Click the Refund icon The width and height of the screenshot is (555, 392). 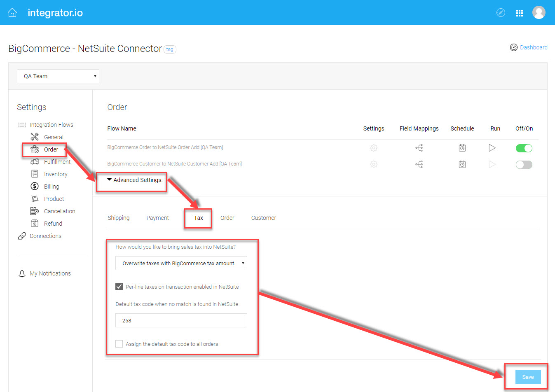coord(35,223)
